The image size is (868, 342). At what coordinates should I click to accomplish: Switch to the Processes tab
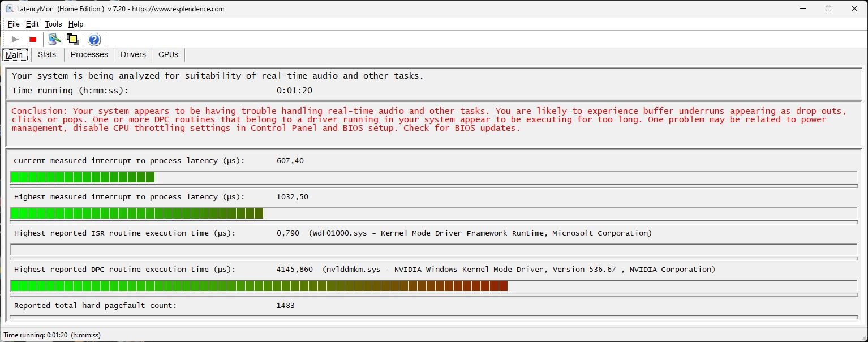point(89,54)
